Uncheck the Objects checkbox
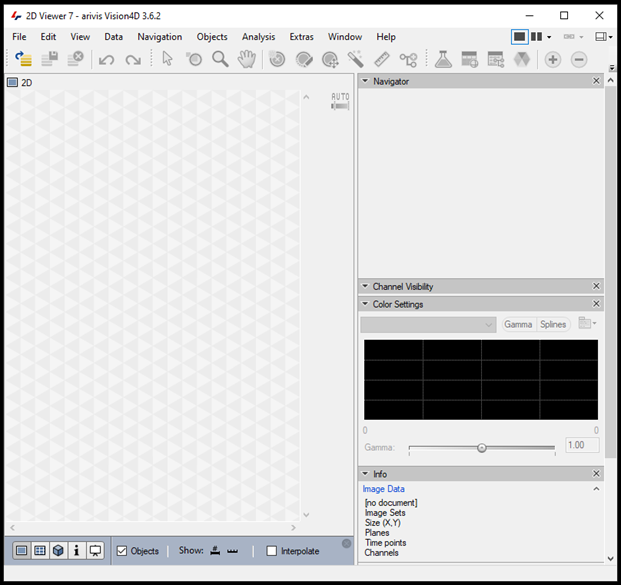 (122, 551)
